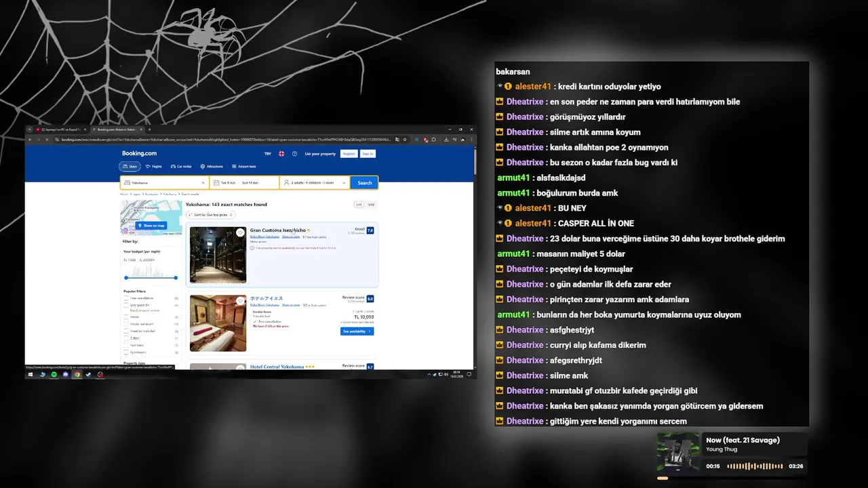
Task: Go to the Attractions tab
Action: (212, 166)
